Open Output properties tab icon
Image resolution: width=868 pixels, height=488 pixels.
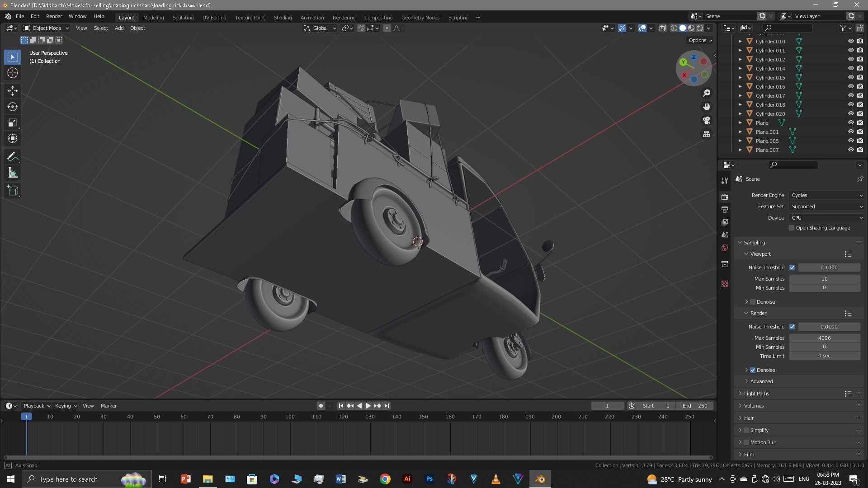point(725,210)
